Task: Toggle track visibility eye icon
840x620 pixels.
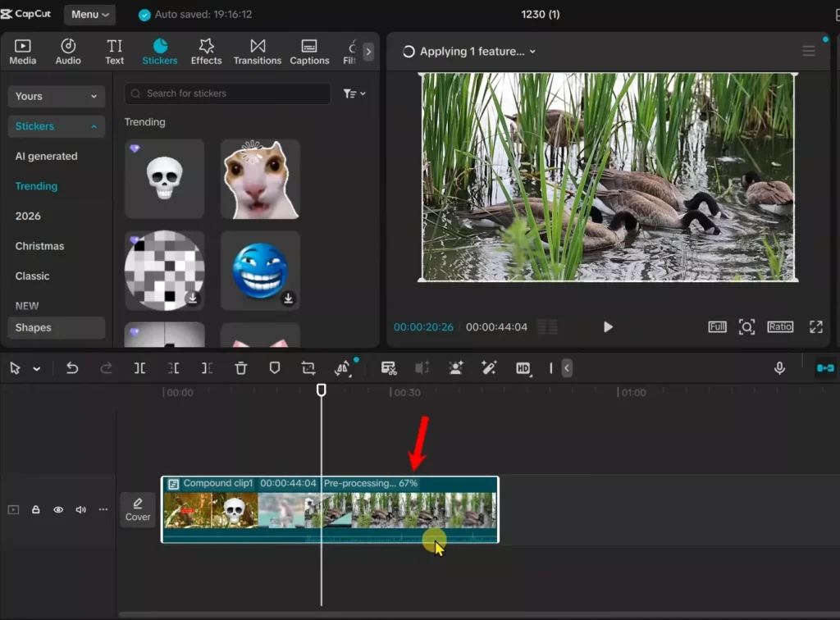Action: pyautogui.click(x=58, y=509)
